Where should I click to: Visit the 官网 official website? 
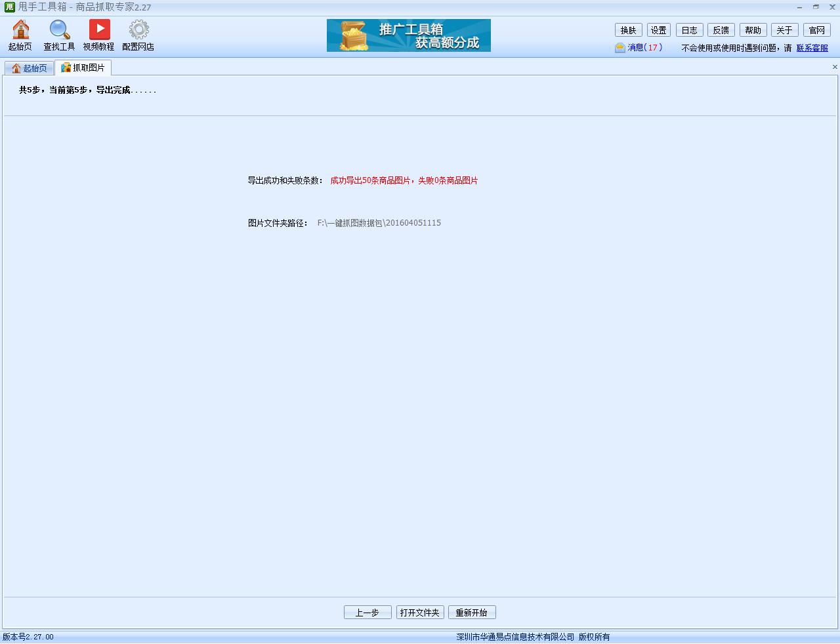(x=817, y=30)
